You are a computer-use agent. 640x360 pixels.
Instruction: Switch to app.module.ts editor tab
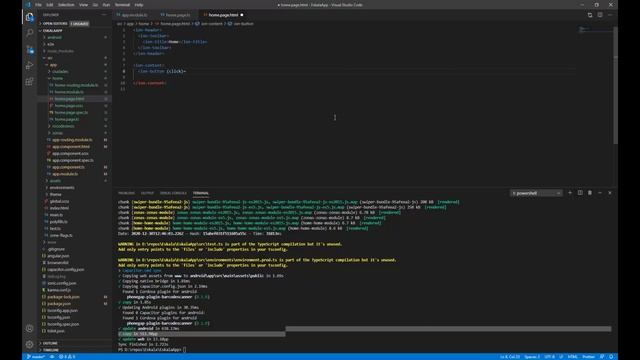coord(134,15)
